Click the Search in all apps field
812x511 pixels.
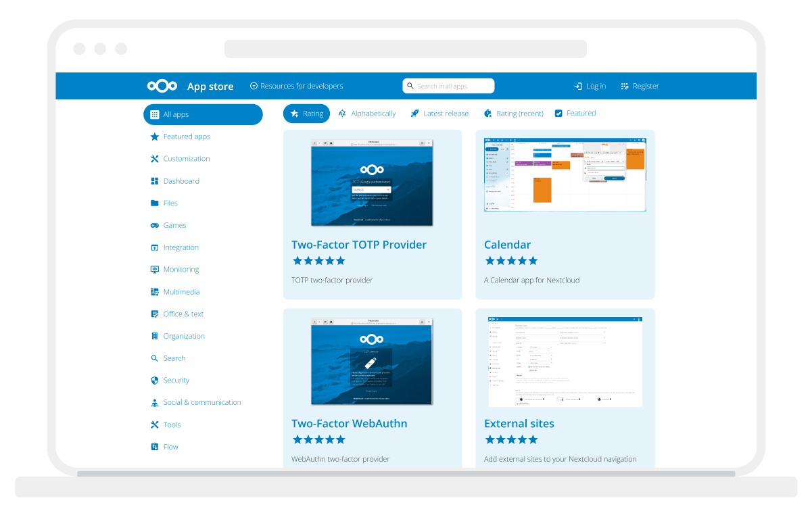(x=449, y=87)
